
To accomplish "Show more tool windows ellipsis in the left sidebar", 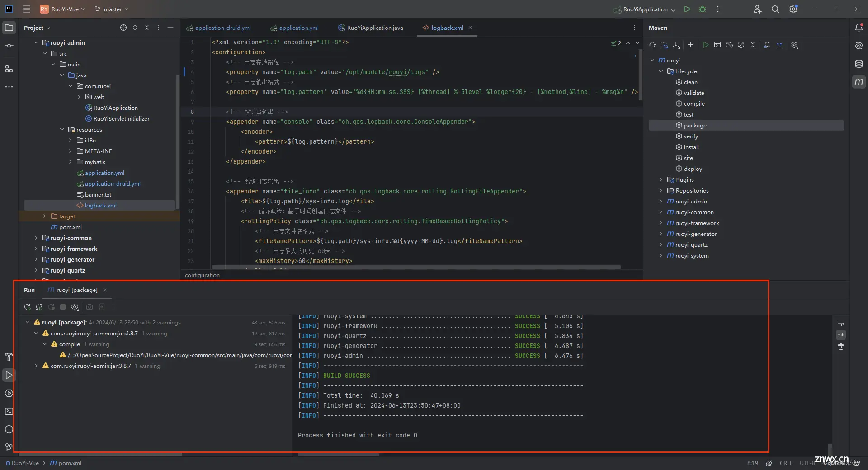I will (x=9, y=86).
